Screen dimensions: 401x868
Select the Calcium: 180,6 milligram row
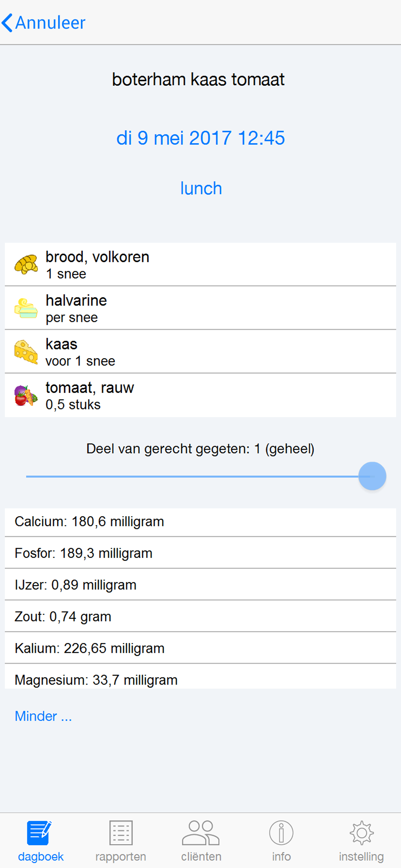(x=200, y=522)
